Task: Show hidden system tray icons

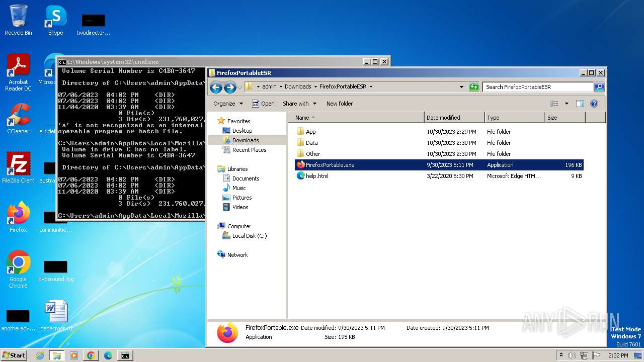Action: [561, 355]
